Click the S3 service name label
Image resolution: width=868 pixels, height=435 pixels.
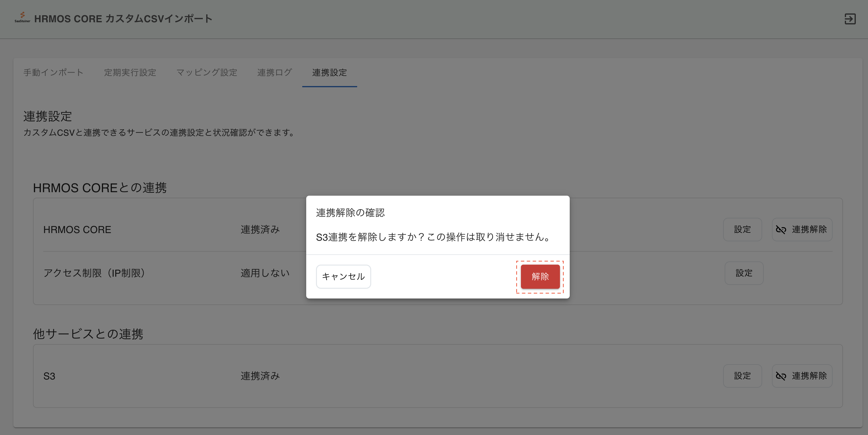(x=49, y=376)
